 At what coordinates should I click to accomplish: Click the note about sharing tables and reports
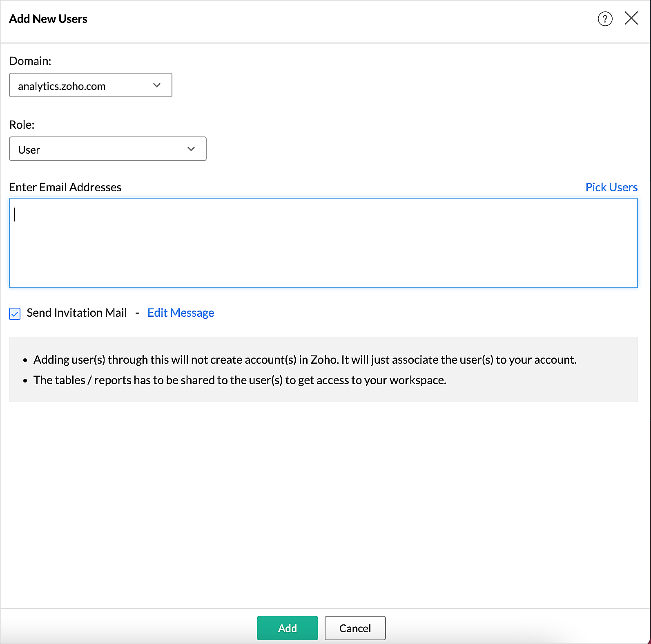(x=240, y=380)
